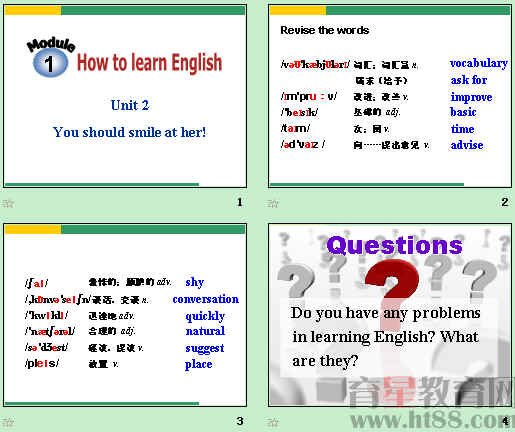Click the word vocabulary on slide 2

[x=479, y=63]
